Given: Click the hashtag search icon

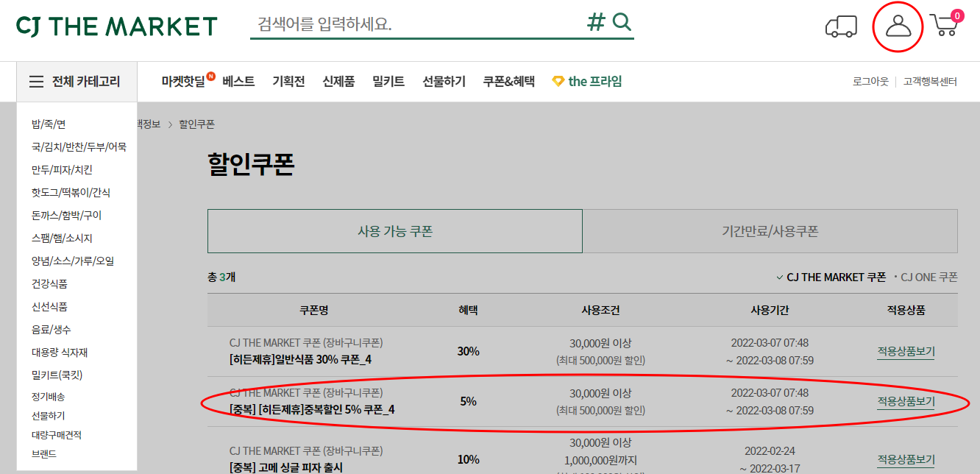Looking at the screenshot, I should (596, 22).
